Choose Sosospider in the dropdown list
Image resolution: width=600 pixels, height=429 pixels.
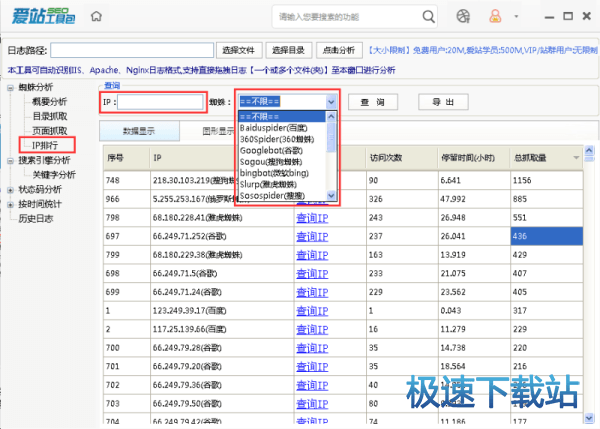click(282, 196)
